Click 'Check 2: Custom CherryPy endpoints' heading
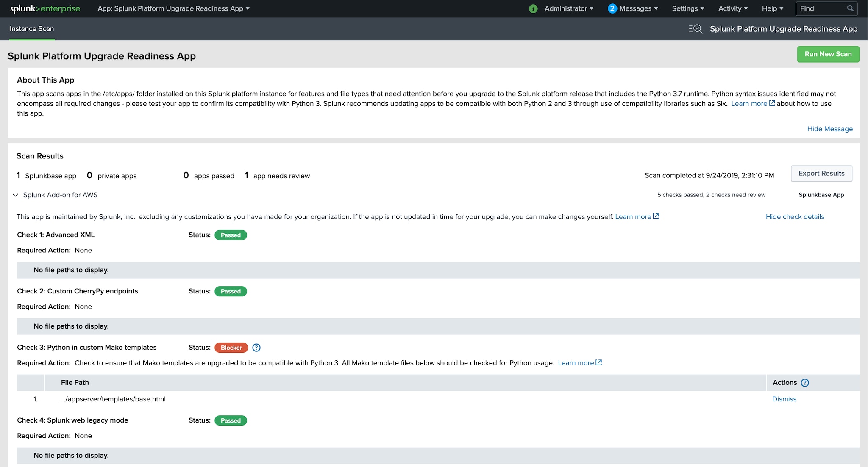 pos(78,291)
